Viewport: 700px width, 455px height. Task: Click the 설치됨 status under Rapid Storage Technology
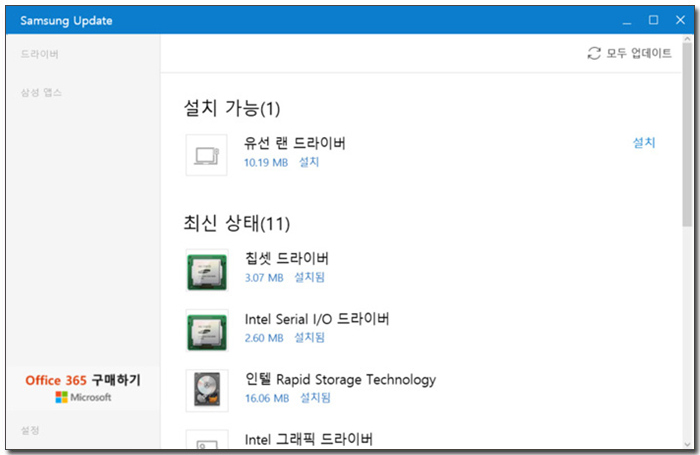click(315, 398)
